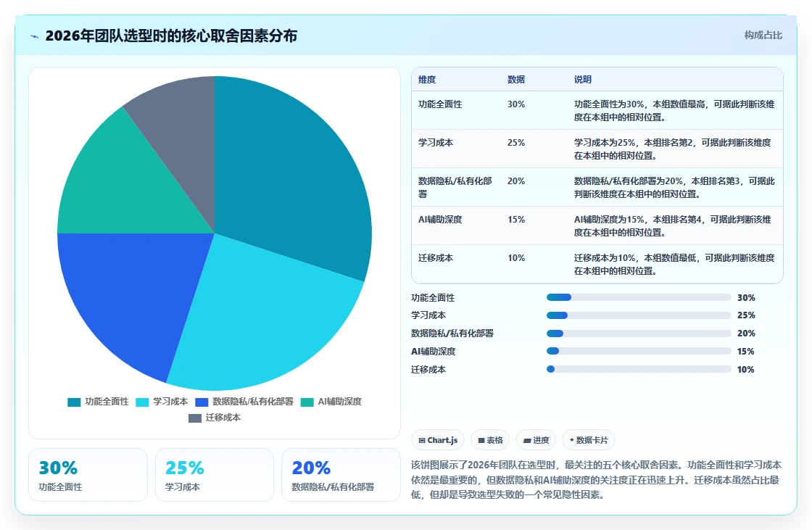This screenshot has width=812, height=530.
Task: Toggle the 功能全面性 legend swatch
Action: tap(74, 402)
